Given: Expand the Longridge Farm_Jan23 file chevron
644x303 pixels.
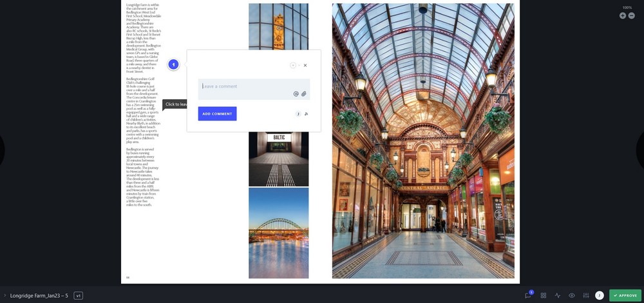Looking at the screenshot, I should click(5, 295).
